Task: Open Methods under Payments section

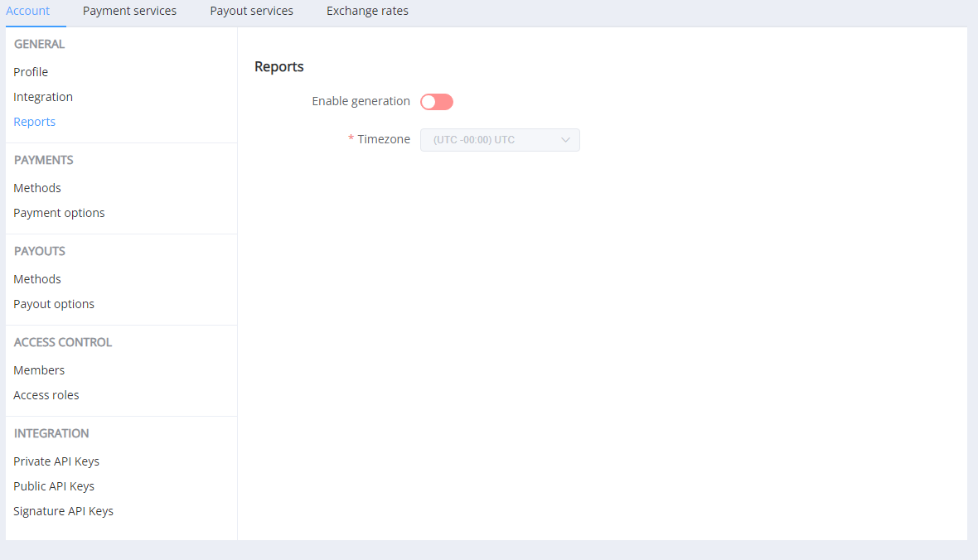Action: (37, 188)
